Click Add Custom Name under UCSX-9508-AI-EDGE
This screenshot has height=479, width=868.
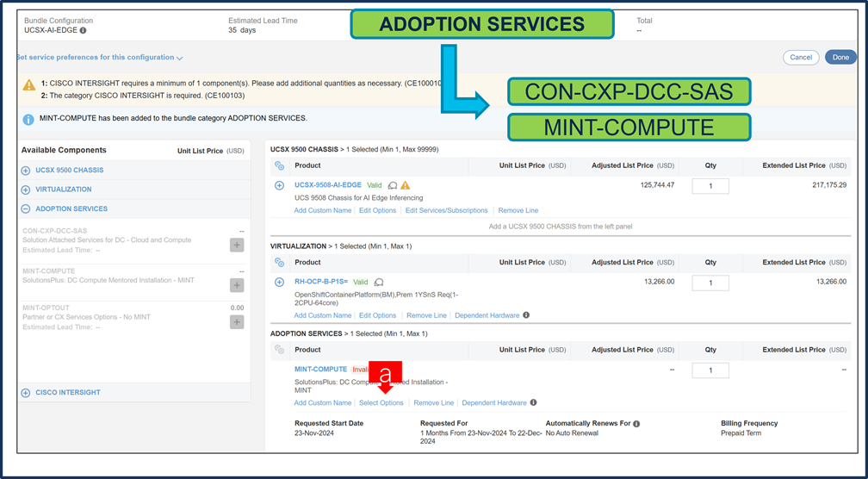pos(323,210)
